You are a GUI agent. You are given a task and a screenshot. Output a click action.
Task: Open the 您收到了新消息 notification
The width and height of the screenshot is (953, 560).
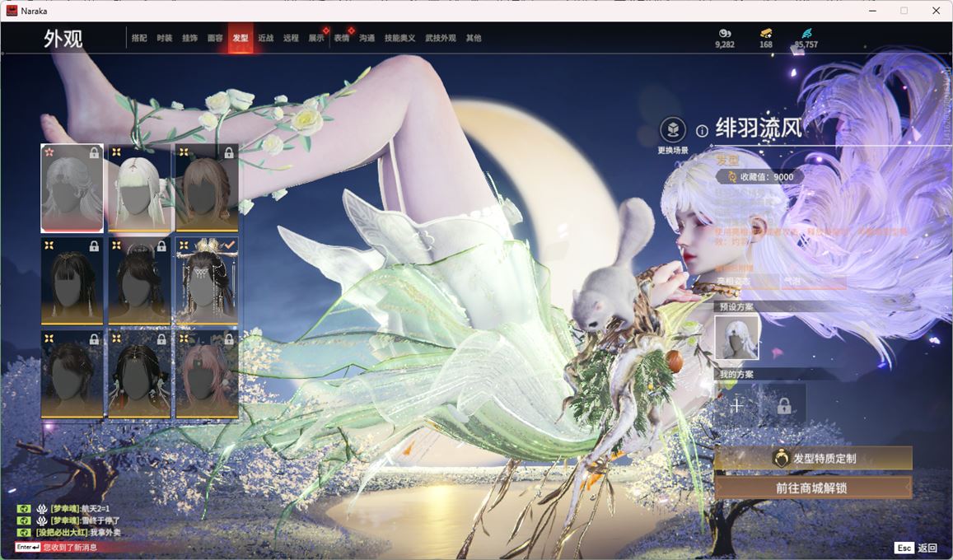click(71, 548)
